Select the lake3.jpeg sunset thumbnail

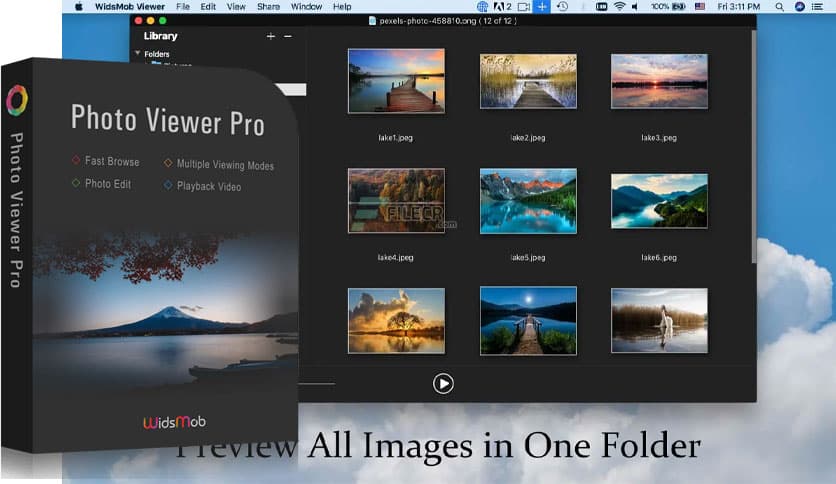tap(660, 80)
